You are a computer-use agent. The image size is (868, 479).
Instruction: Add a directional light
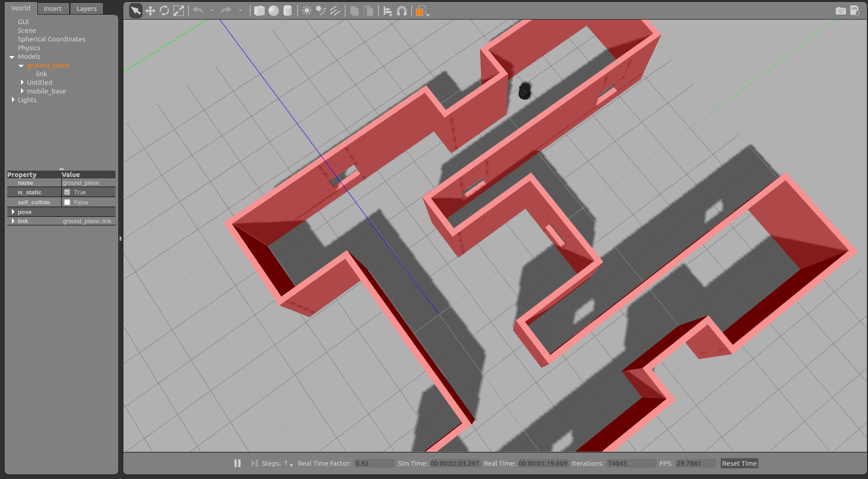click(335, 11)
